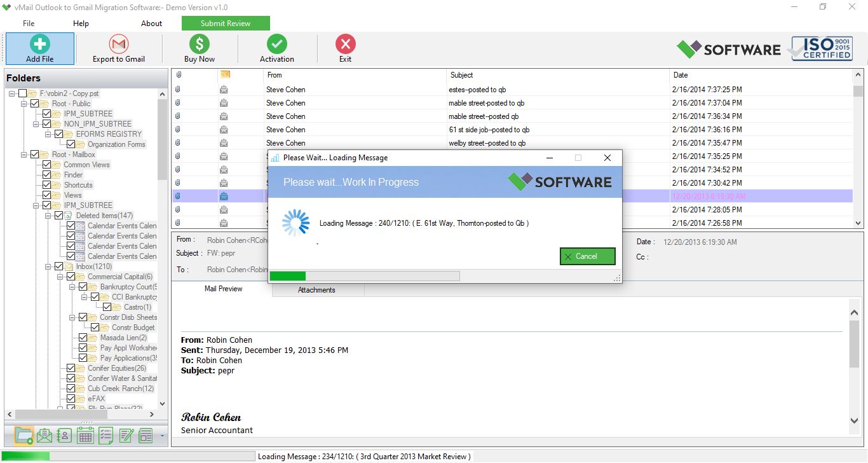Collapse the Deleted Items(147) node

(x=48, y=216)
